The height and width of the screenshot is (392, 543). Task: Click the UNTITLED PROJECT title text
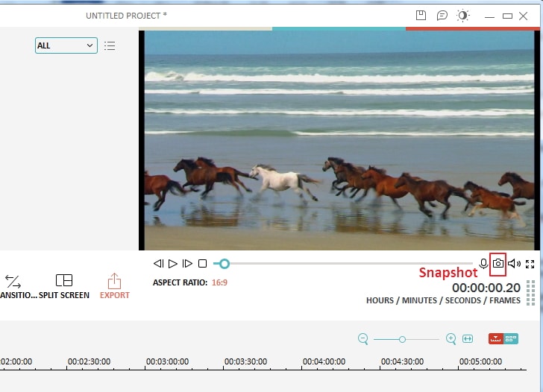pos(126,16)
